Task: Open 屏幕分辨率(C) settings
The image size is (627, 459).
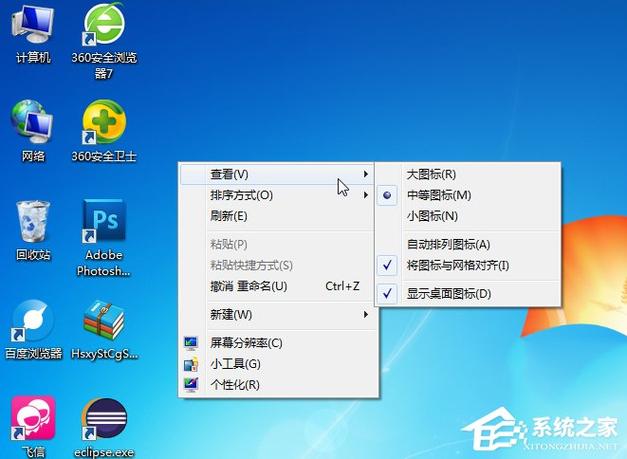Action: (x=277, y=343)
